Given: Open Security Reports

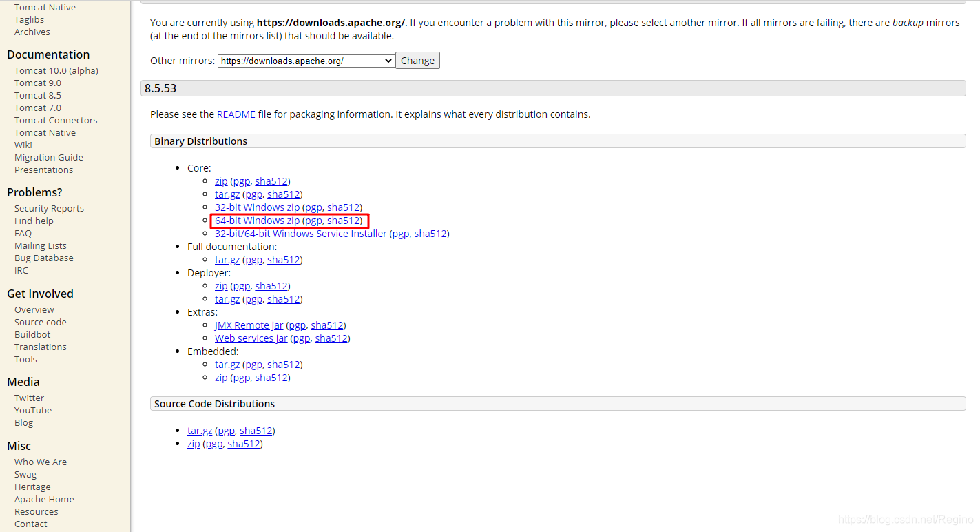Looking at the screenshot, I should pos(49,209).
